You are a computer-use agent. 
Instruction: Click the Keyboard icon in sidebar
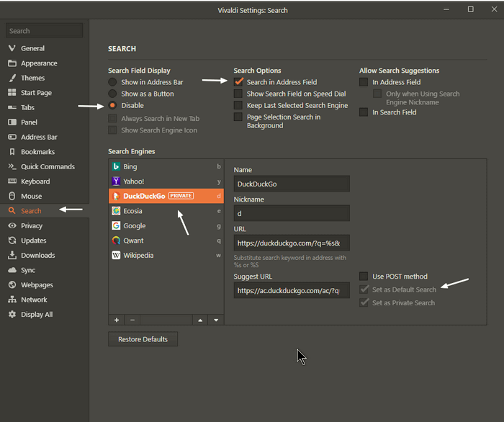12,181
